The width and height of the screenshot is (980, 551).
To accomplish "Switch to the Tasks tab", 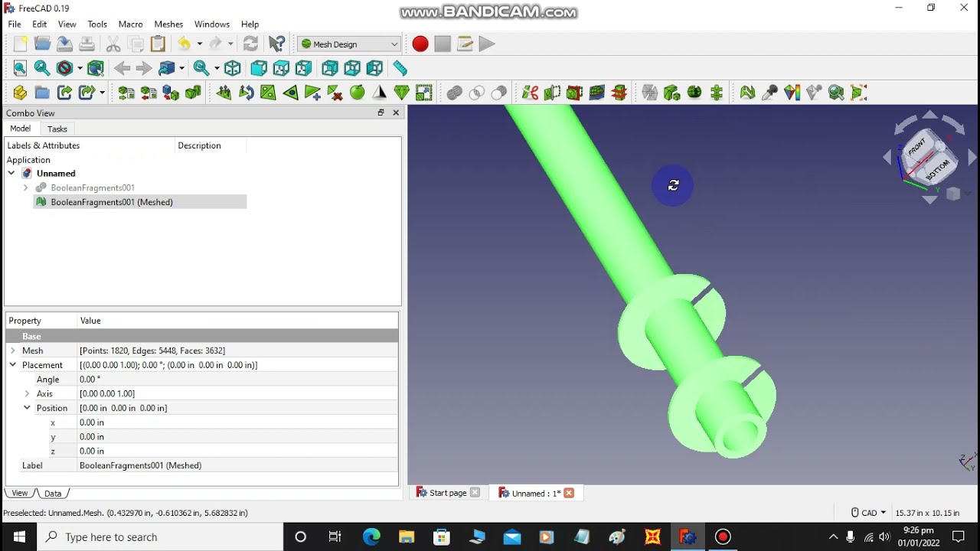I will 57,129.
